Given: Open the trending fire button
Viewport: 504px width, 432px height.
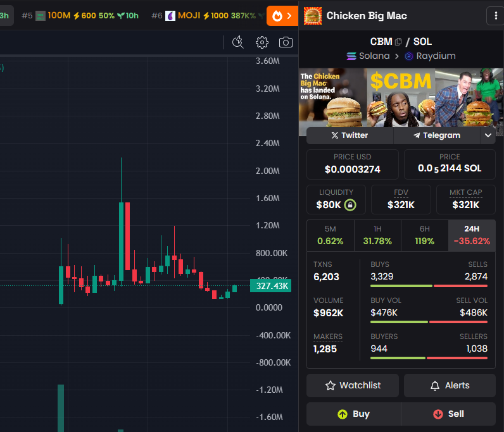Looking at the screenshot, I should (x=282, y=16).
